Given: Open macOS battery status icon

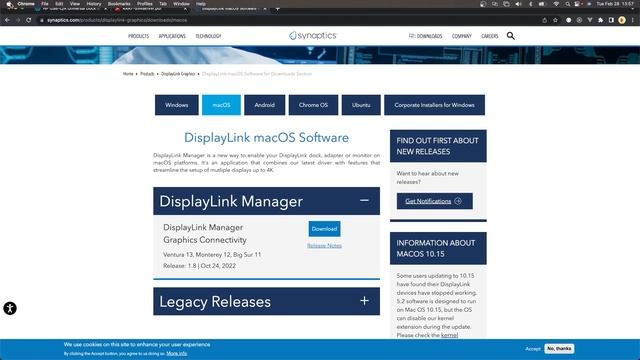Looking at the screenshot, I should (x=542, y=4).
